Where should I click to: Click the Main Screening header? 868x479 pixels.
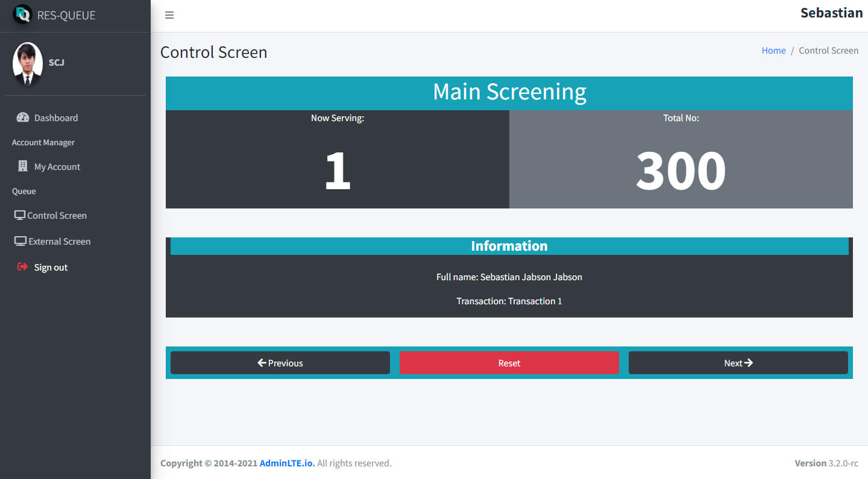[x=509, y=92]
